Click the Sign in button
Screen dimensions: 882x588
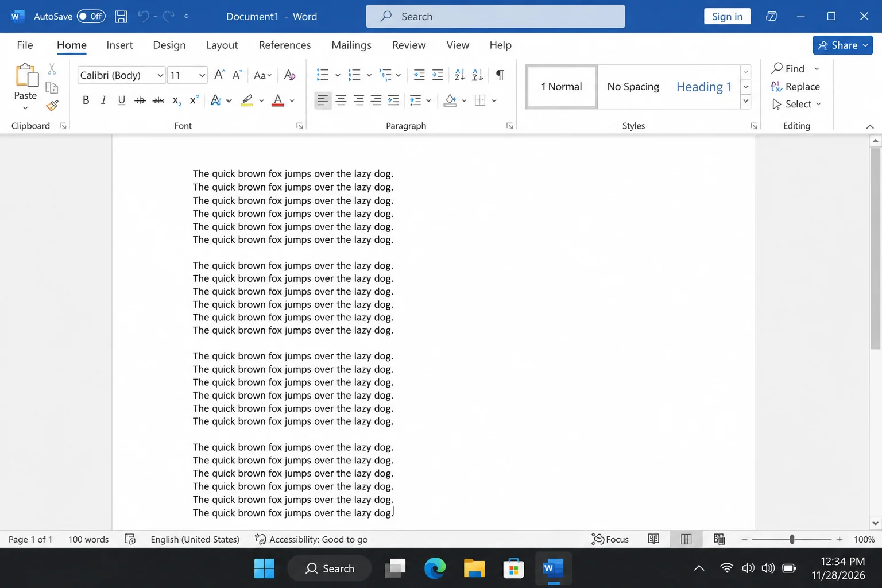[728, 16]
